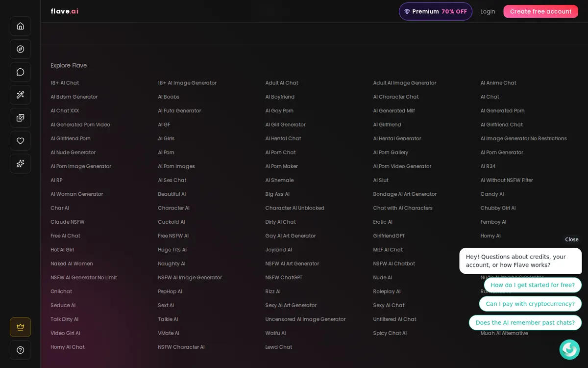Screen dimensions: 588x368
Task: Open the help question mark icon
Action: 21,350
